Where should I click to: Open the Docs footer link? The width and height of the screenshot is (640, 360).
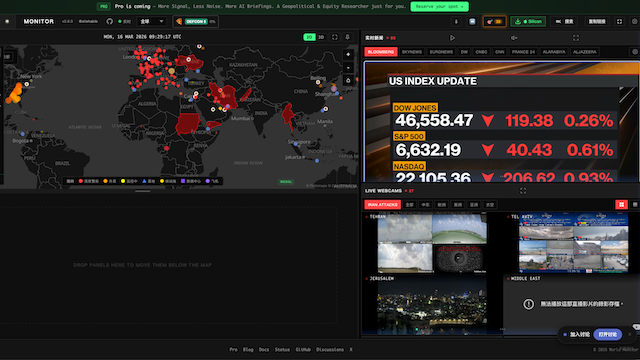264,350
